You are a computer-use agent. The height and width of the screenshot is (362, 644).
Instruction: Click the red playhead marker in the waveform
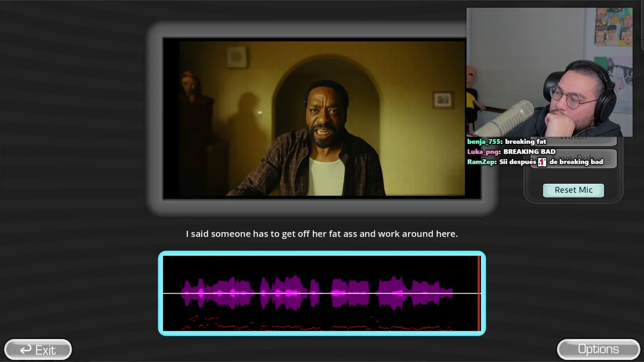pyautogui.click(x=479, y=293)
